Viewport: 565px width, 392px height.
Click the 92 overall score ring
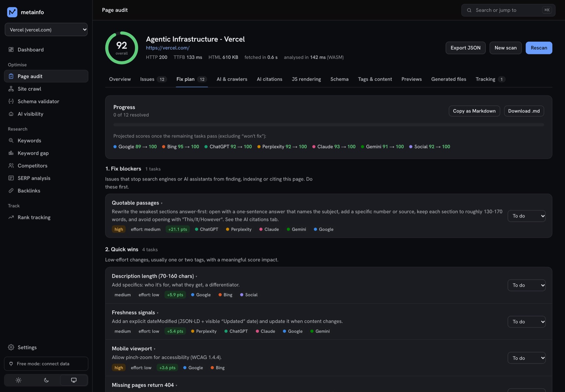tap(122, 48)
